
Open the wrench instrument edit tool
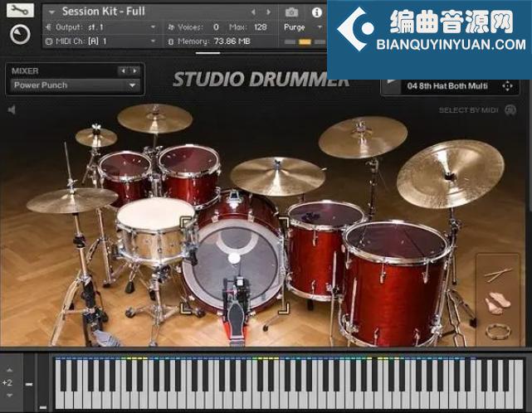(x=20, y=10)
